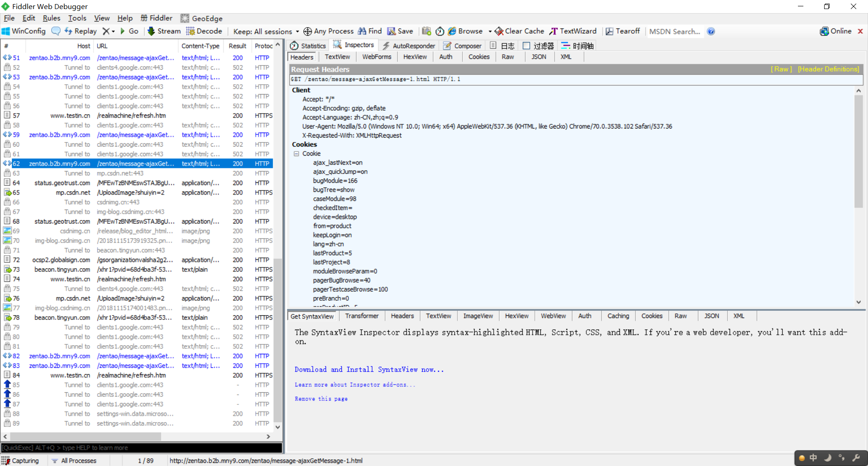Open the Keep: All sessions dropdown
868x466 pixels.
[266, 32]
